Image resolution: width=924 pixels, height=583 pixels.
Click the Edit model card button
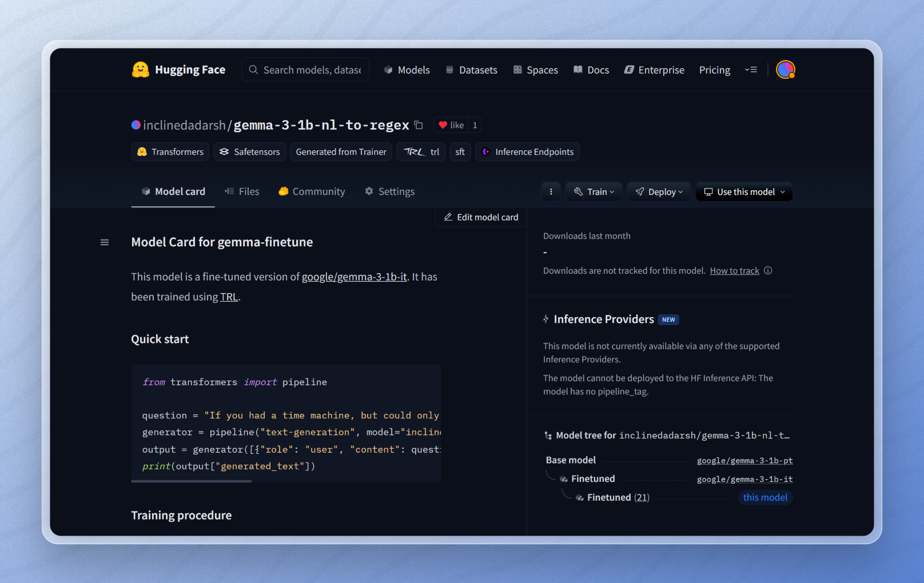point(480,217)
